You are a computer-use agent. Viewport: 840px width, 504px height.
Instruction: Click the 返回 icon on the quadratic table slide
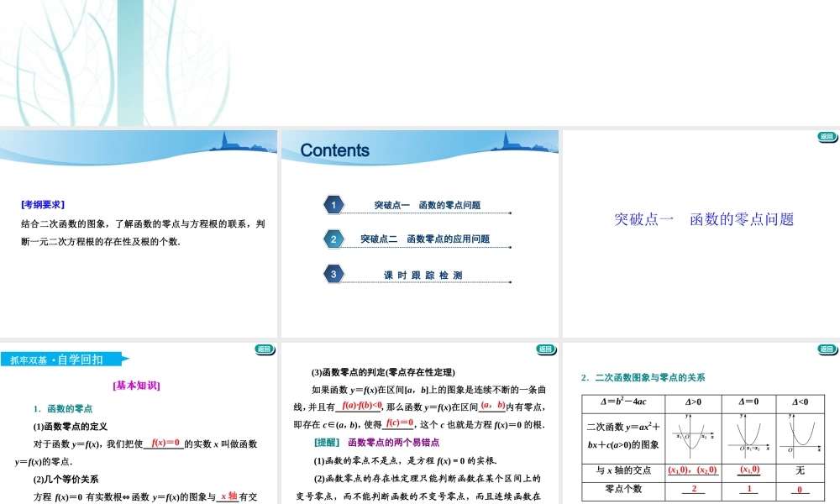(825, 349)
